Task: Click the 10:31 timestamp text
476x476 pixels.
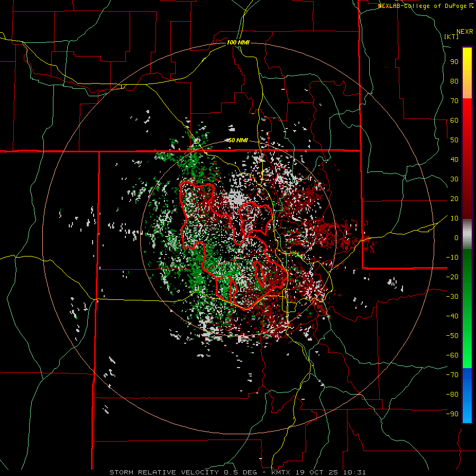Action: coord(354,472)
